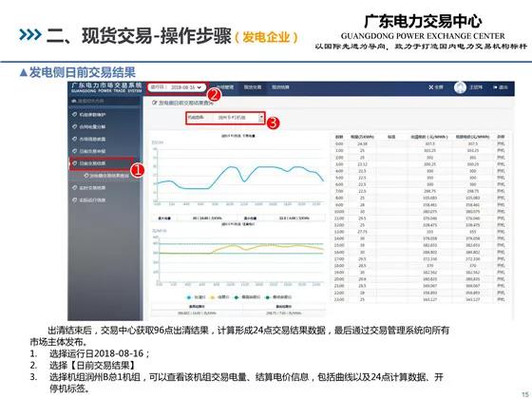The height and width of the screenshot is (399, 532).
Task: Click the cloud icon in the sidebar header
Action: pyautogui.click(x=74, y=101)
